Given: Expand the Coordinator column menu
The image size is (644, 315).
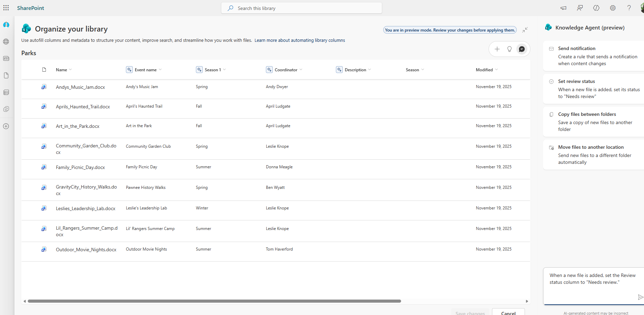Looking at the screenshot, I should pyautogui.click(x=301, y=70).
